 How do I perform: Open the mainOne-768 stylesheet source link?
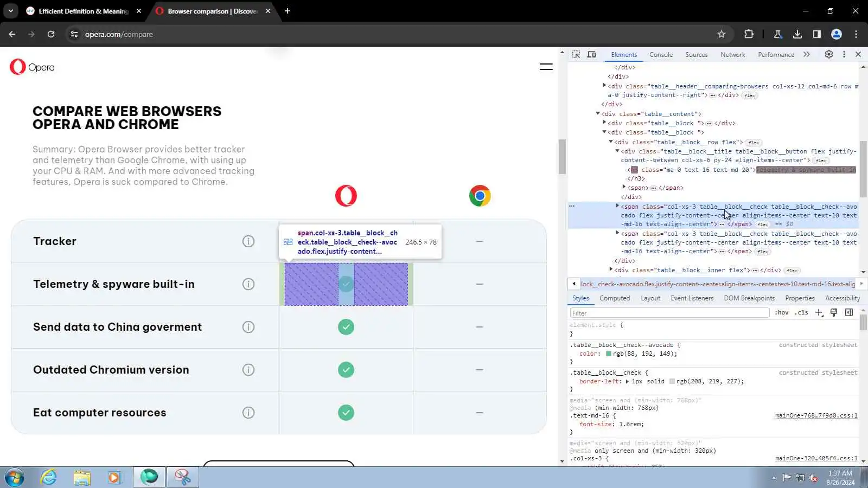pyautogui.click(x=816, y=416)
